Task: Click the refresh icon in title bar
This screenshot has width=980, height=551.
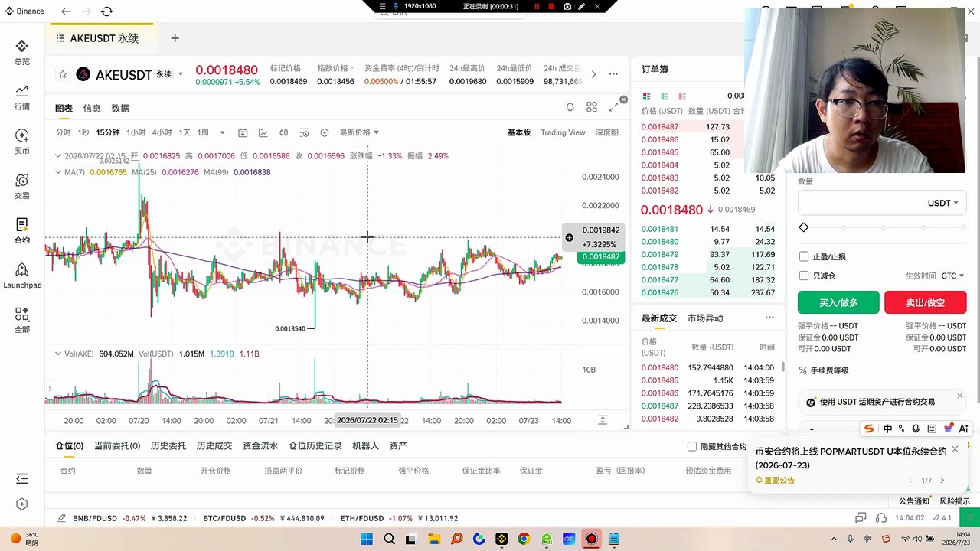Action: 106,11
